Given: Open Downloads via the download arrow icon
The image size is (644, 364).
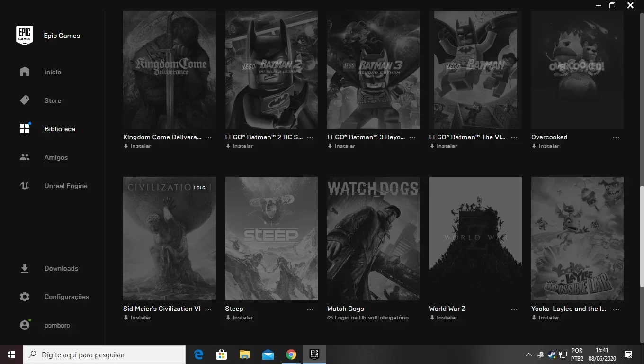Looking at the screenshot, I should coord(25,268).
